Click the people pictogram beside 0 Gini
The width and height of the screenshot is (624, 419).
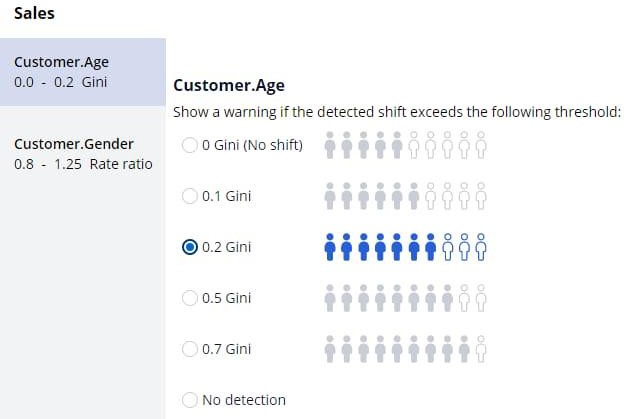(405, 146)
